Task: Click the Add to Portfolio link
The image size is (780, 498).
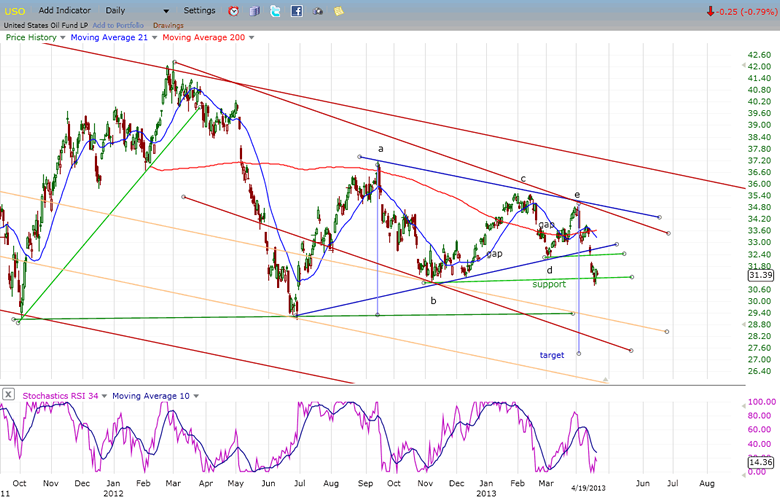Action: point(120,24)
